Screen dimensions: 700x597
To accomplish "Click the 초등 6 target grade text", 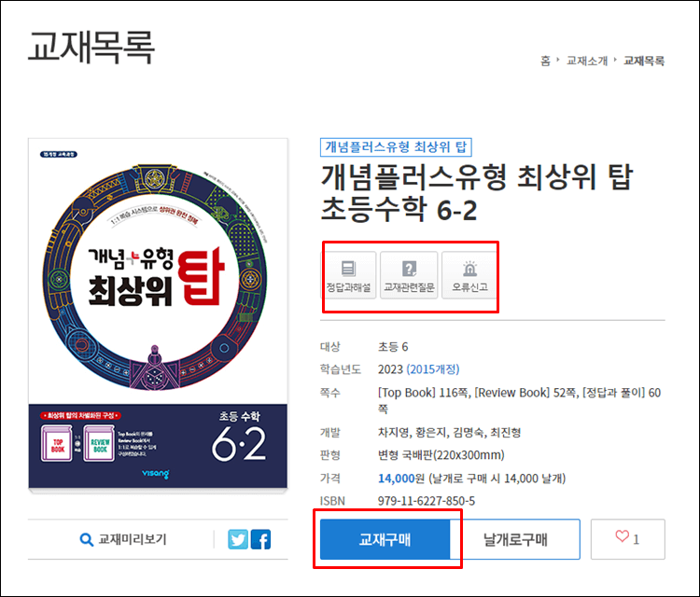I will (x=393, y=347).
